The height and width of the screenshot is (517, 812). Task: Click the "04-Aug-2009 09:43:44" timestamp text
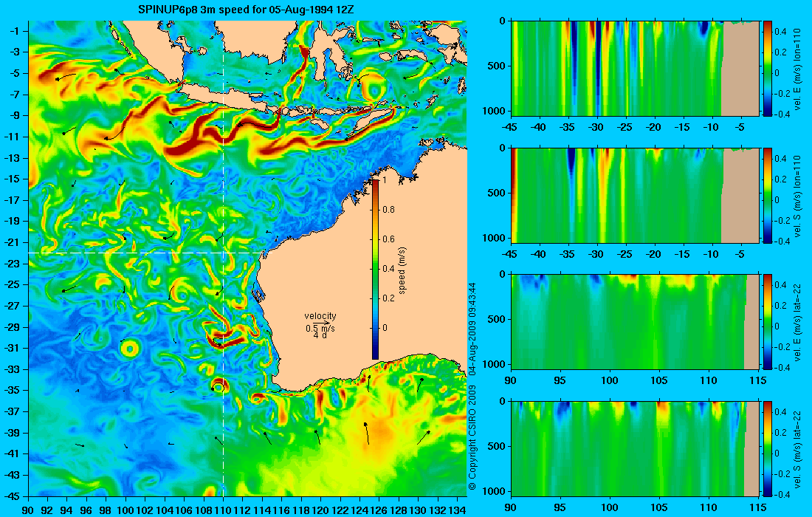pos(472,329)
